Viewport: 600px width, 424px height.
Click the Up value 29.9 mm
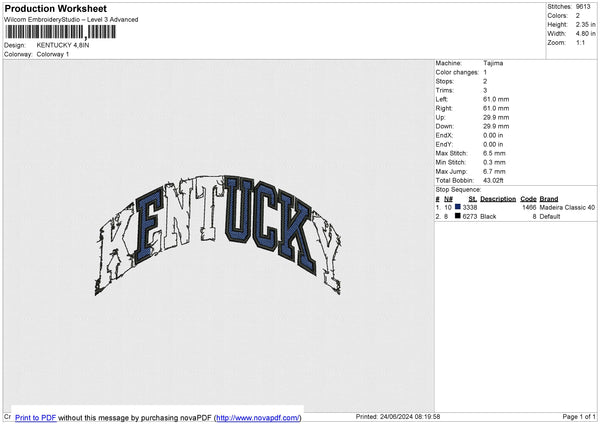pos(496,117)
